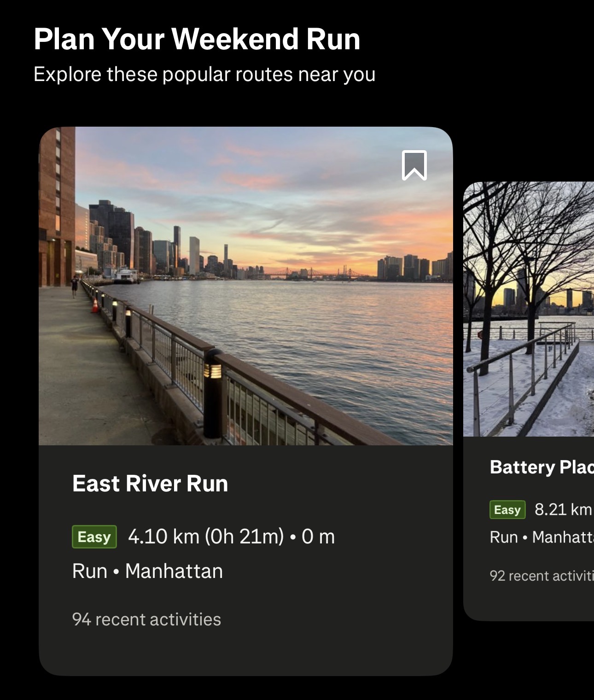The width and height of the screenshot is (594, 700).
Task: Bookmark the East River Run route
Action: coord(414,165)
